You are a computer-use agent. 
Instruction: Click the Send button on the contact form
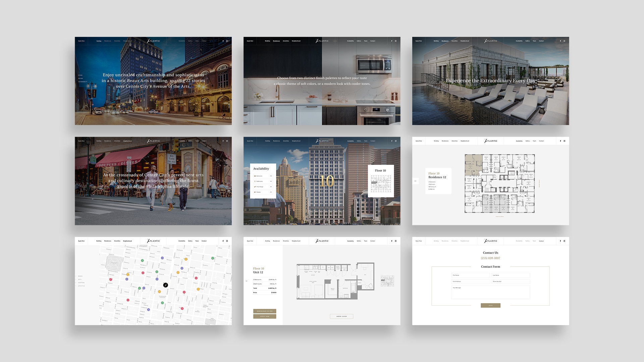pos(491,305)
